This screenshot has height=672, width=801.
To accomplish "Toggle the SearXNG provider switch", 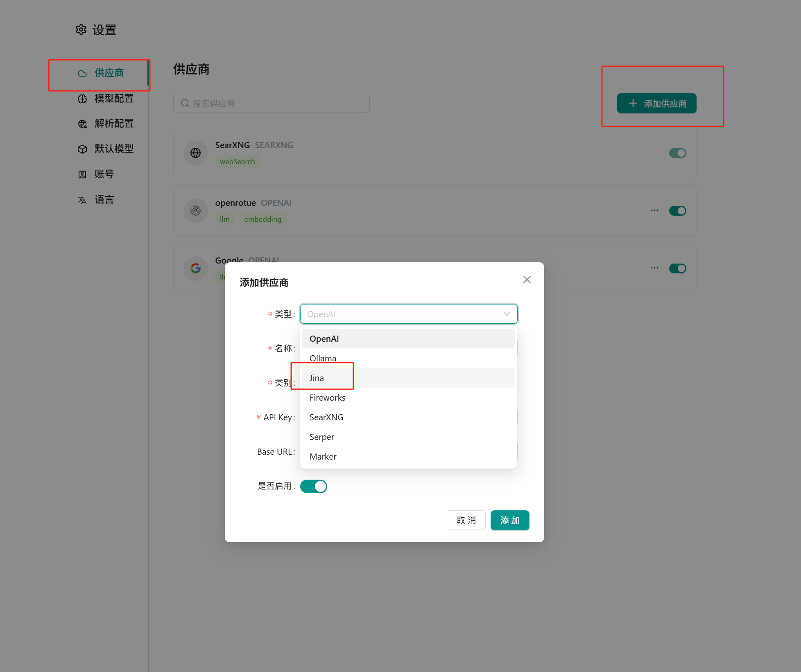I will coord(677,153).
